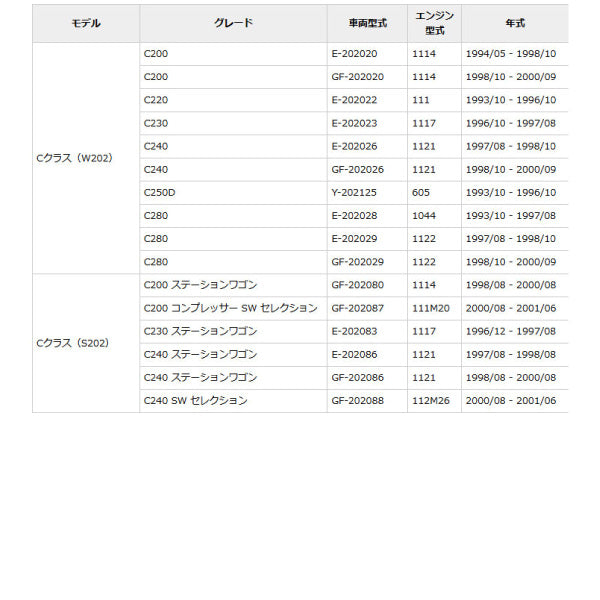Click the エンジン型式 column header
The height and width of the screenshot is (600, 600).
(434, 23)
